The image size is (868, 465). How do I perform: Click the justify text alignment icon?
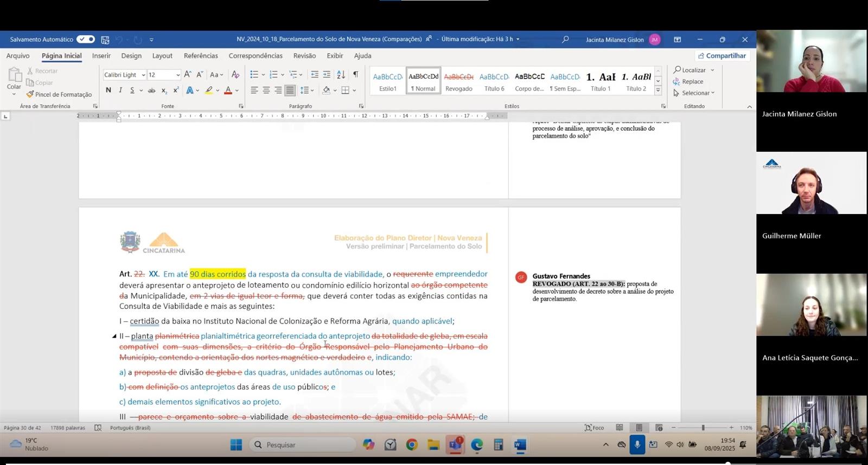coord(290,91)
